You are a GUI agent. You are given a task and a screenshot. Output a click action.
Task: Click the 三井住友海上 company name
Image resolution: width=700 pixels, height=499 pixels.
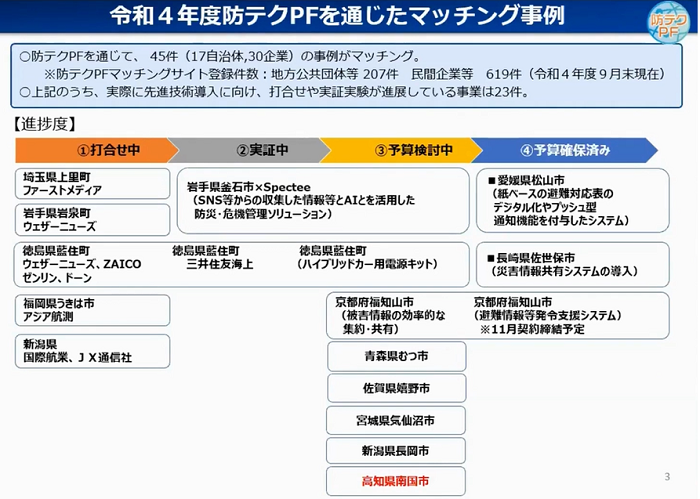(x=220, y=264)
